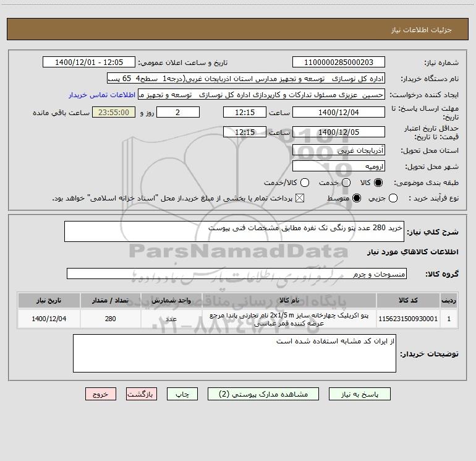Screen dimensions: 476x461
Task: Click the response deadline date 1400/12/04 field
Action: [x=339, y=112]
